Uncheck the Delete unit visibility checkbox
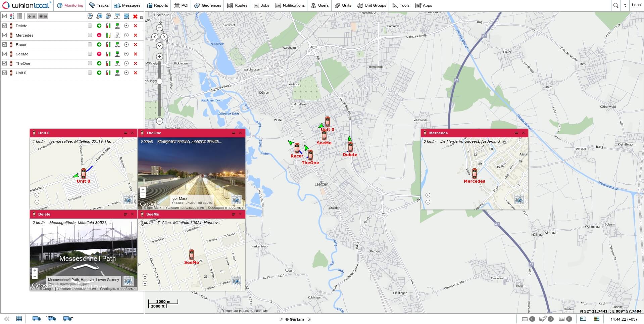This screenshot has height=324, width=644. pos(5,26)
